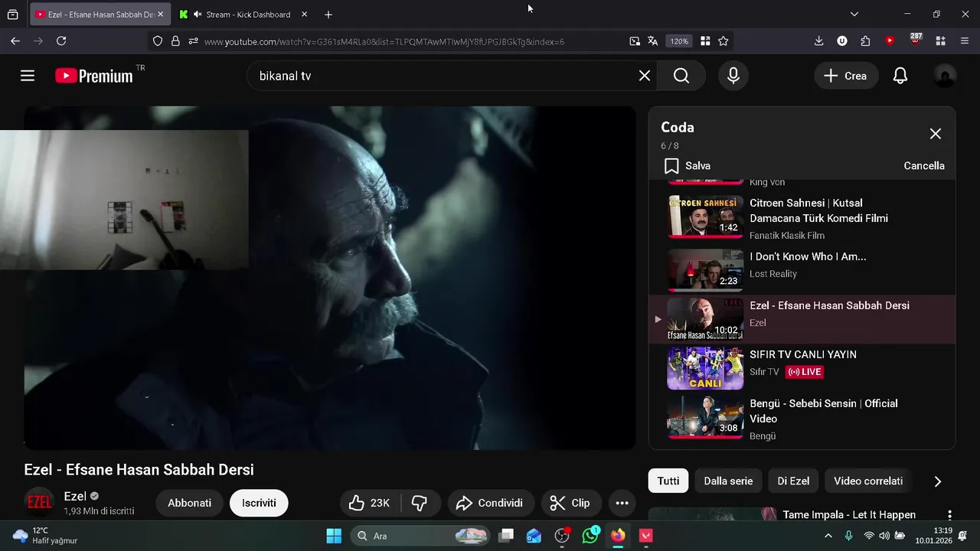This screenshot has width=980, height=551.
Task: Start voice search with microphone
Action: (733, 76)
